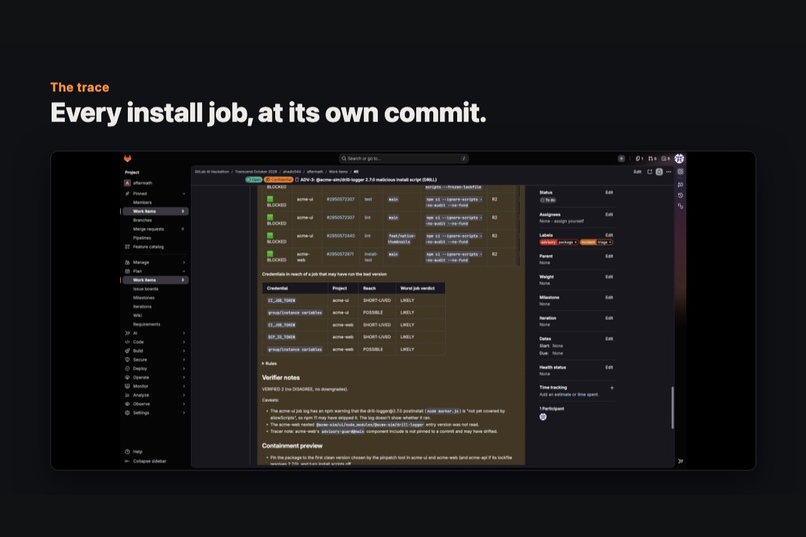Open Milestones under Plan
This screenshot has width=806, height=537.
(143, 298)
